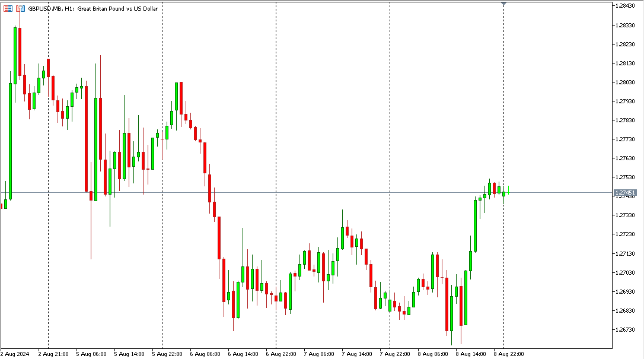Screen dimensions: 644x359
Task: Click the 1.26730 price scale label
Action: click(625, 329)
